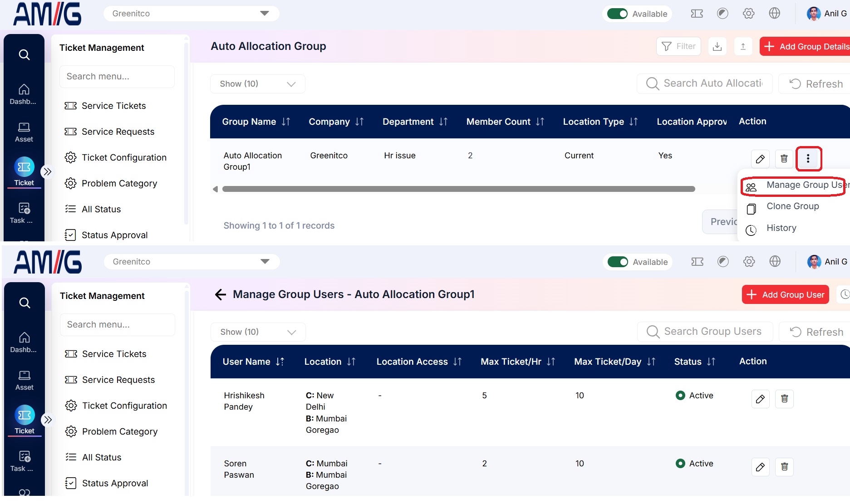850x504 pixels.
Task: Open Show (10) dropdown on Auto Allocation Group
Action: pyautogui.click(x=257, y=84)
